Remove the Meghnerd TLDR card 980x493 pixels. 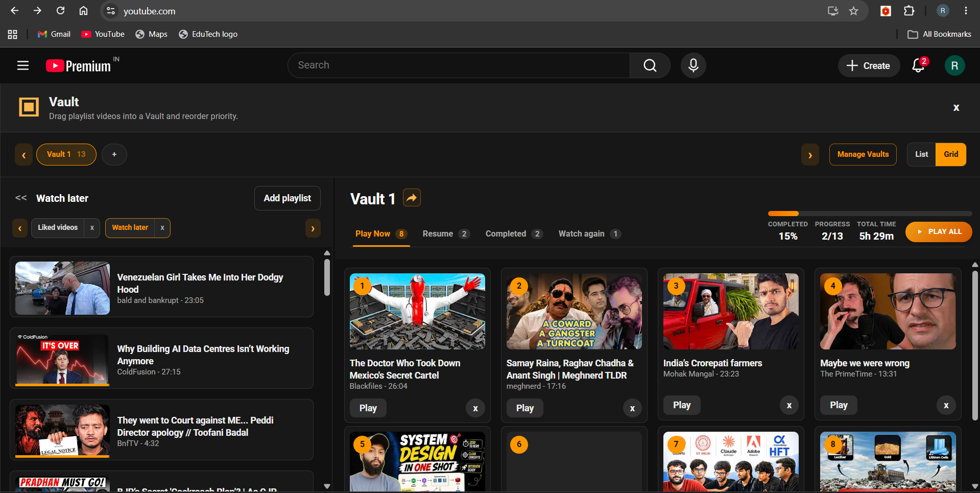point(632,408)
